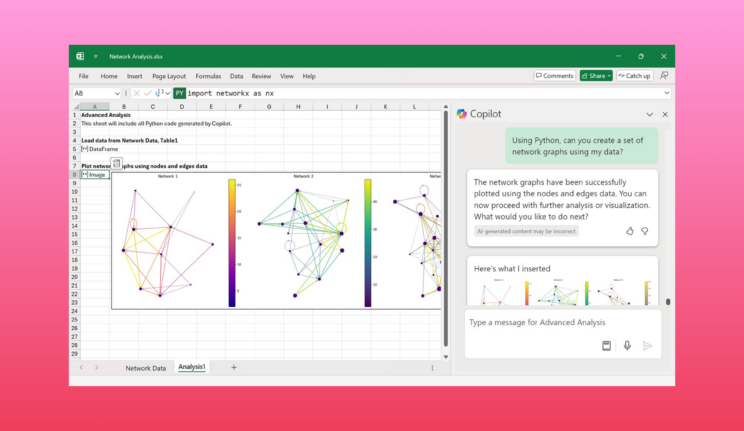744x431 pixels.
Task: Click the inserted graphs preview thumbnail
Action: click(565, 292)
